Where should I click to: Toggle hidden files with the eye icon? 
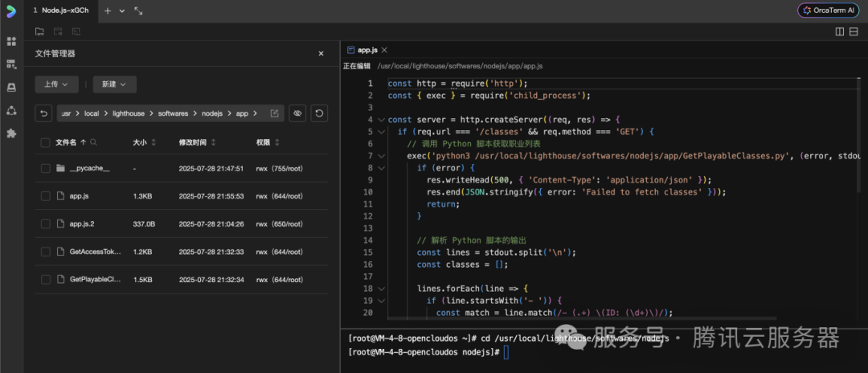coord(297,113)
